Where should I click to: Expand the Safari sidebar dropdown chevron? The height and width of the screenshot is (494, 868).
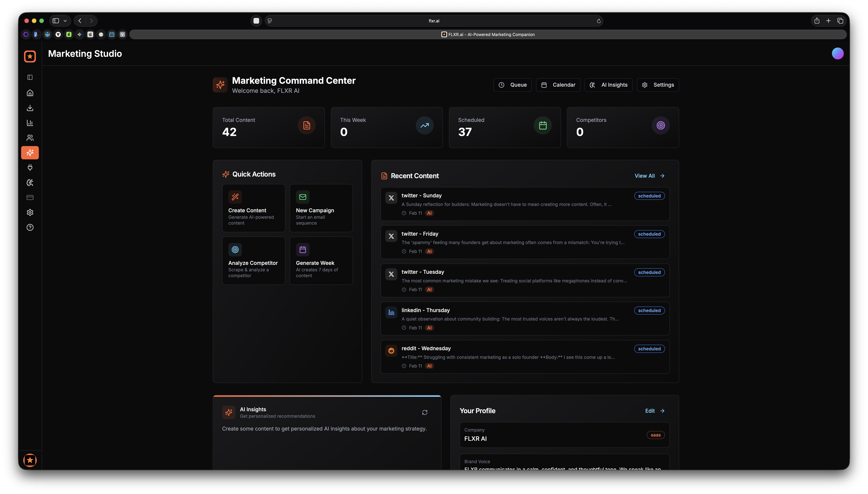click(65, 21)
